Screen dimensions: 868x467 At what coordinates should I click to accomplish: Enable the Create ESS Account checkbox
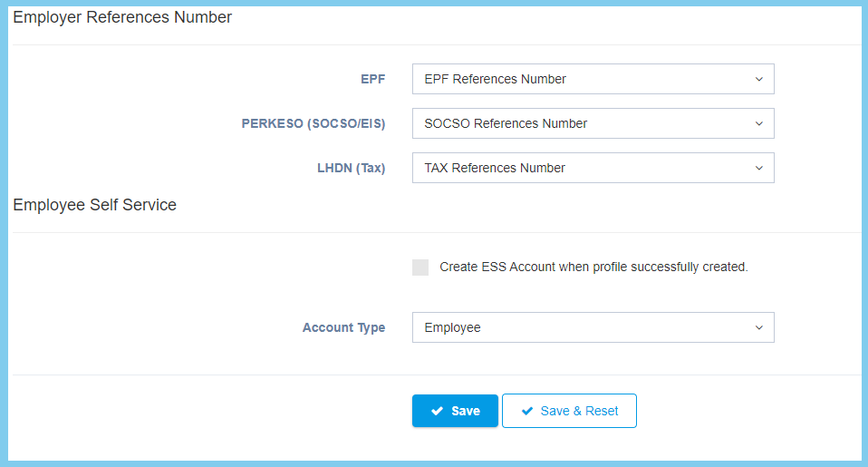click(420, 268)
